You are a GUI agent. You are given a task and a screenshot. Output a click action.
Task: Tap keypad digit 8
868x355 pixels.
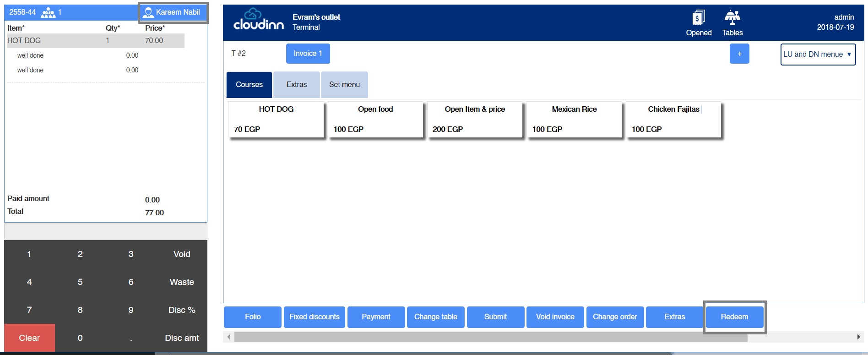[x=80, y=310]
